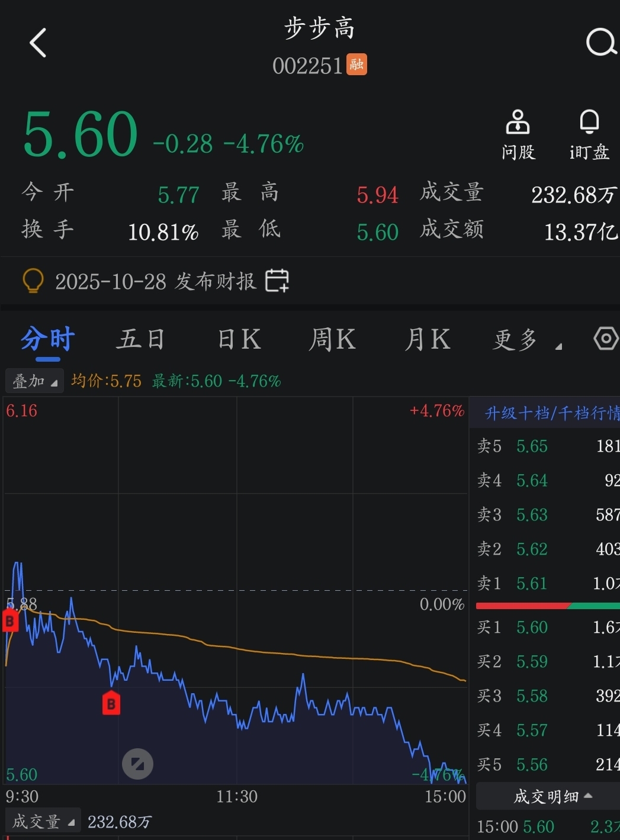Tap stock code 002251
The height and width of the screenshot is (840, 620).
click(x=307, y=66)
